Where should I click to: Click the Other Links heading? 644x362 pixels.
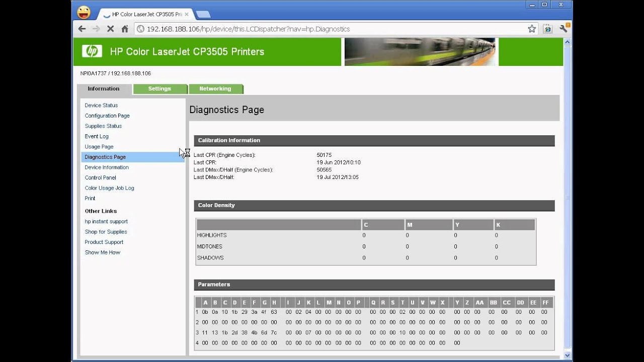tap(101, 211)
